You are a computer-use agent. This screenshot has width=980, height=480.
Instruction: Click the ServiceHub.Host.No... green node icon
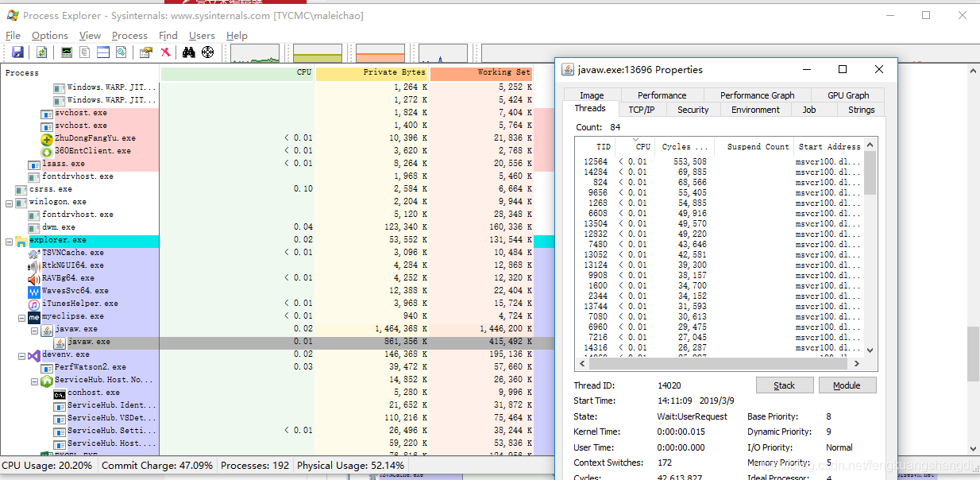47,380
